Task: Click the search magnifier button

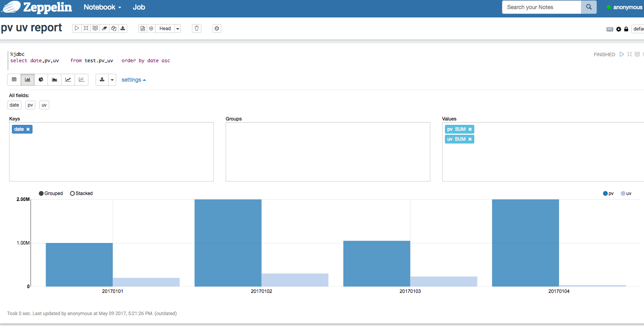Action: tap(589, 7)
